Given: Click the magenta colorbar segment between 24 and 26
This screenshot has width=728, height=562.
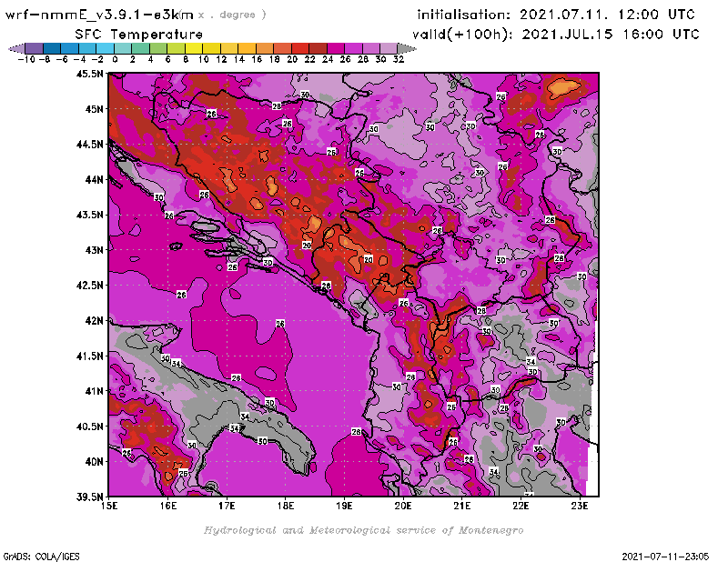Looking at the screenshot, I should [336, 47].
